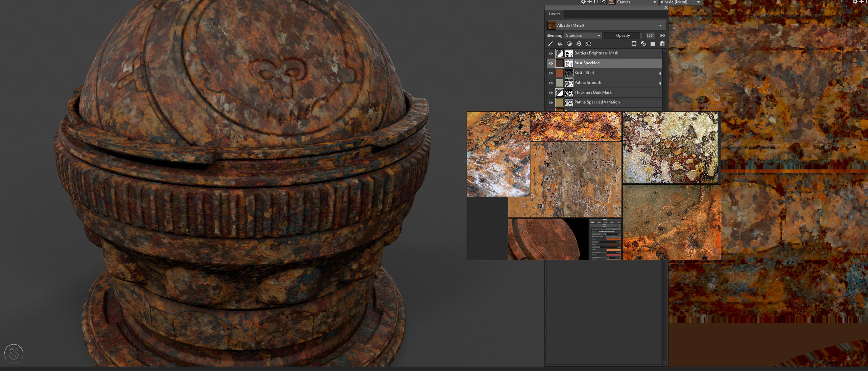Viewport: 868px width, 371px height.
Task: Expand the Rust Pitted layer arrow
Action: click(659, 73)
